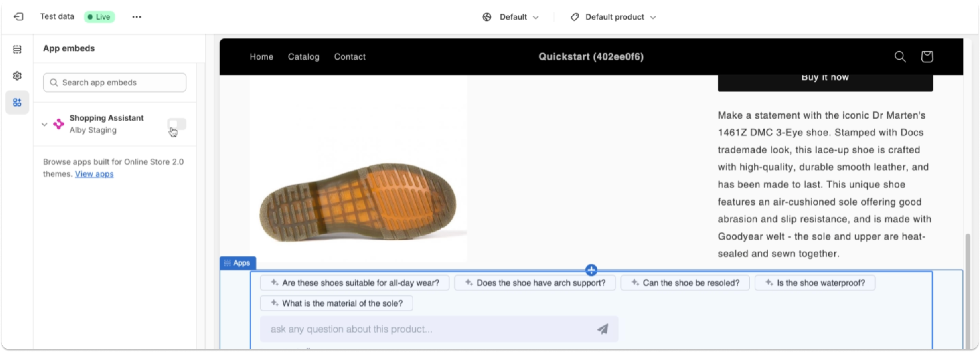
Task: Select the App embeds sidebar icon
Action: click(x=17, y=103)
